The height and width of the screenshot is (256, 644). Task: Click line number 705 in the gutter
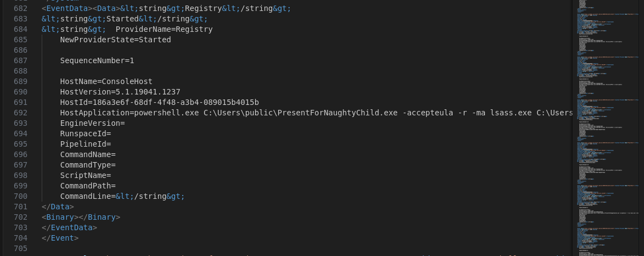(x=20, y=248)
